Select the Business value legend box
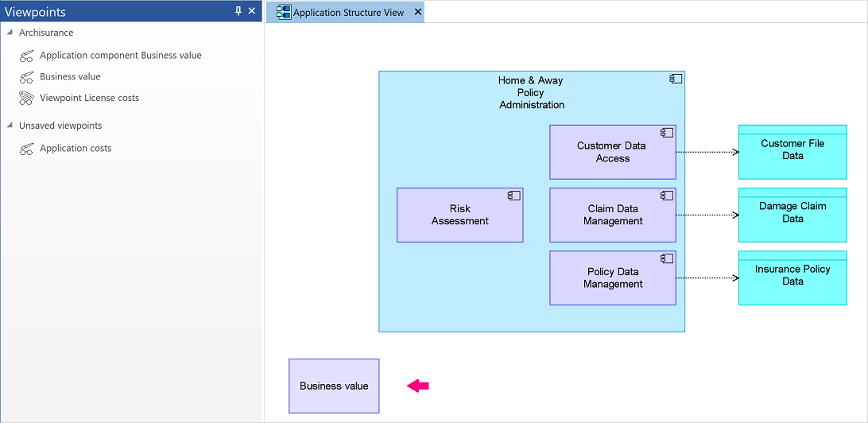This screenshot has width=868, height=423. pos(334,386)
